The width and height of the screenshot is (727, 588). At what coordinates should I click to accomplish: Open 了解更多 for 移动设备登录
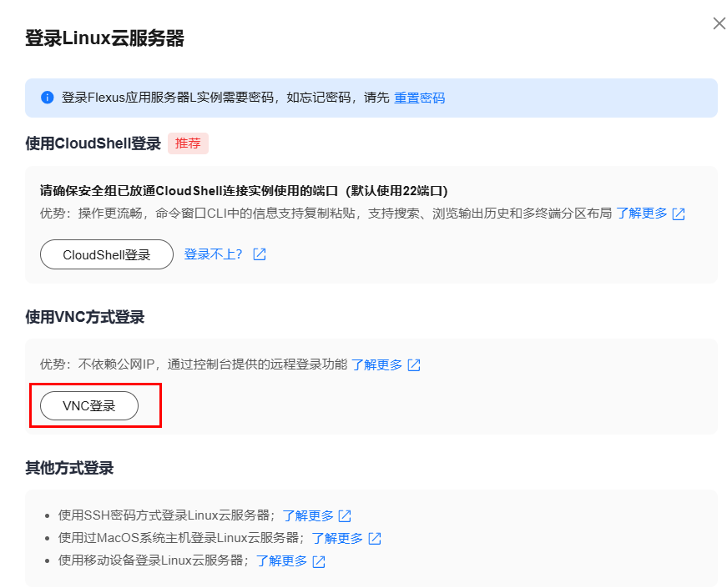pyautogui.click(x=281, y=560)
